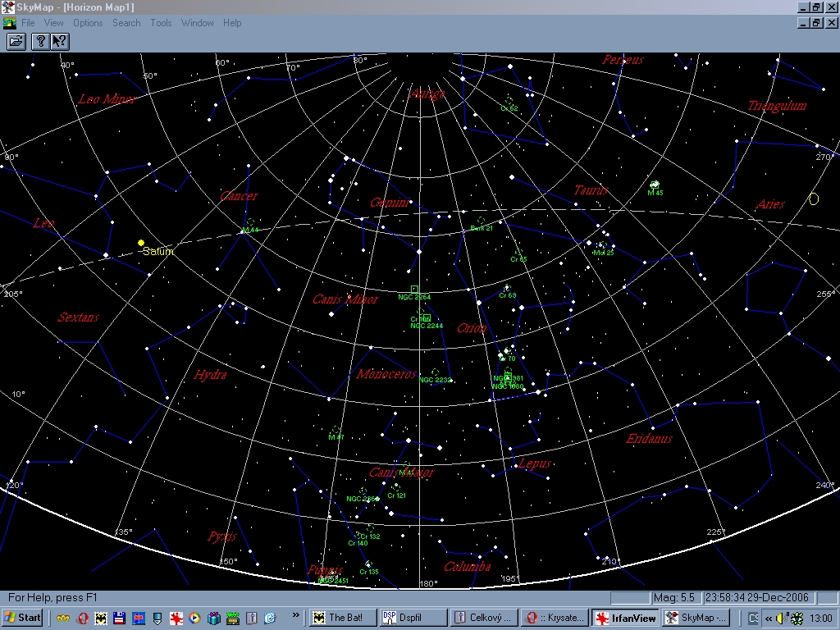Click the Hydra constellation label

coord(210,374)
